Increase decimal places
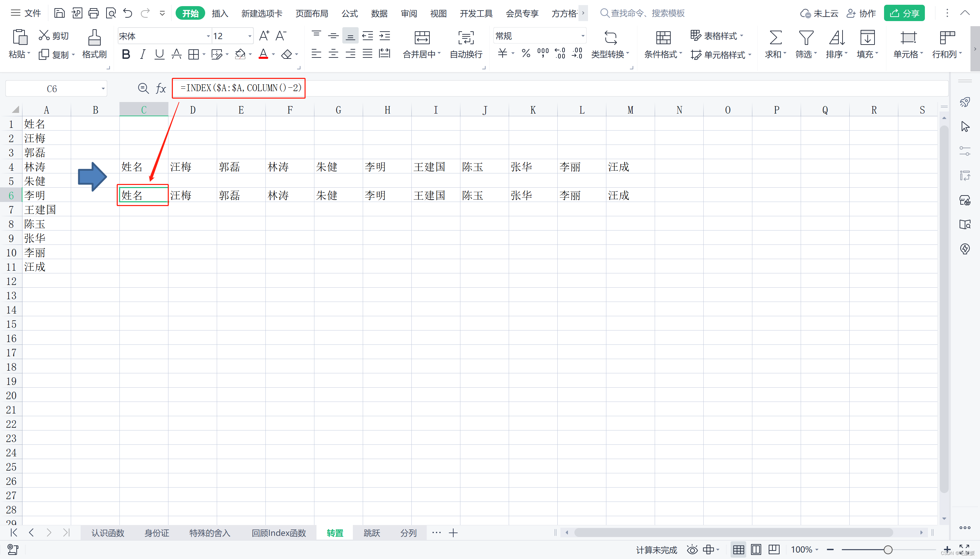 [560, 53]
